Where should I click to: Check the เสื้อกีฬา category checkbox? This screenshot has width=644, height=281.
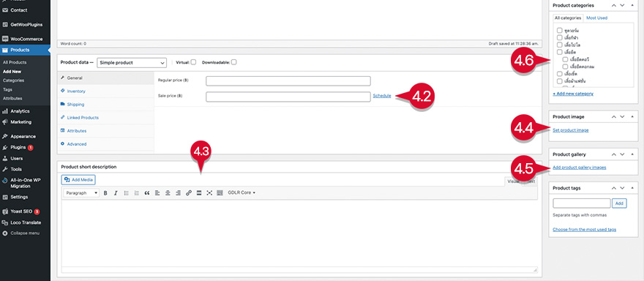[x=559, y=37]
